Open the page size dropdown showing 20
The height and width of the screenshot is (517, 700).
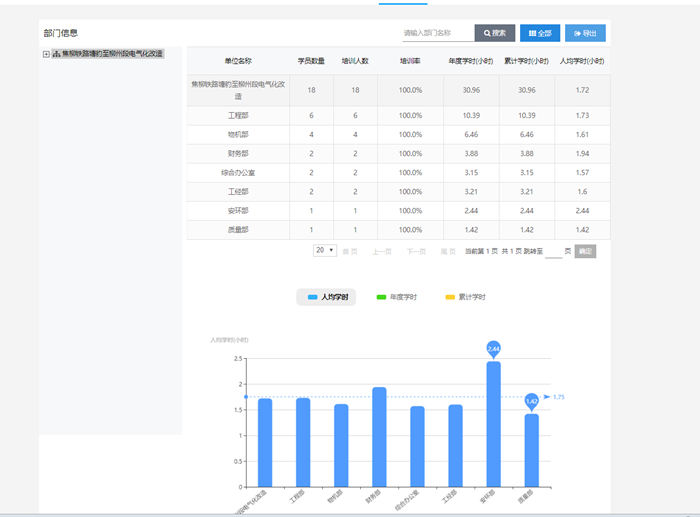tap(325, 251)
